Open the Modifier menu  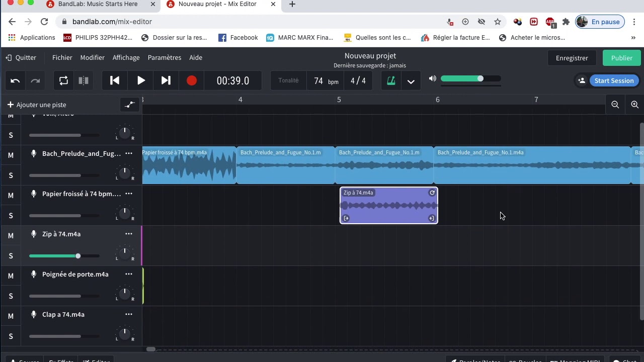(x=92, y=57)
